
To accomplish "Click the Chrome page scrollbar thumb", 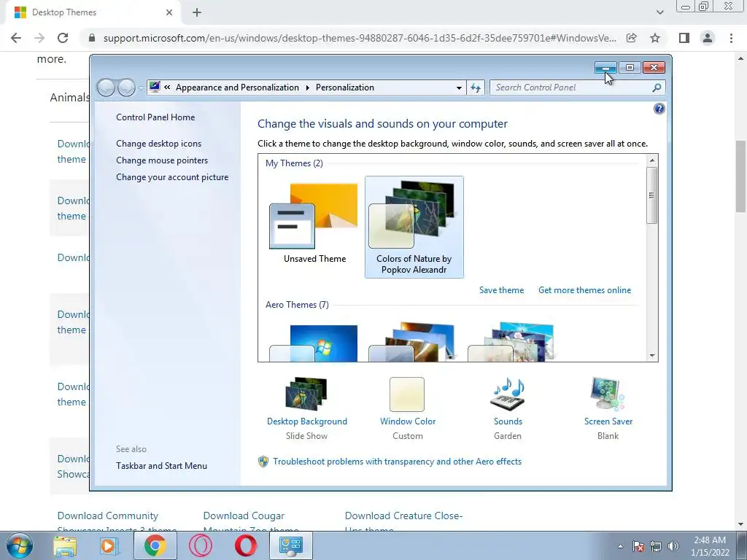I will point(741,176).
